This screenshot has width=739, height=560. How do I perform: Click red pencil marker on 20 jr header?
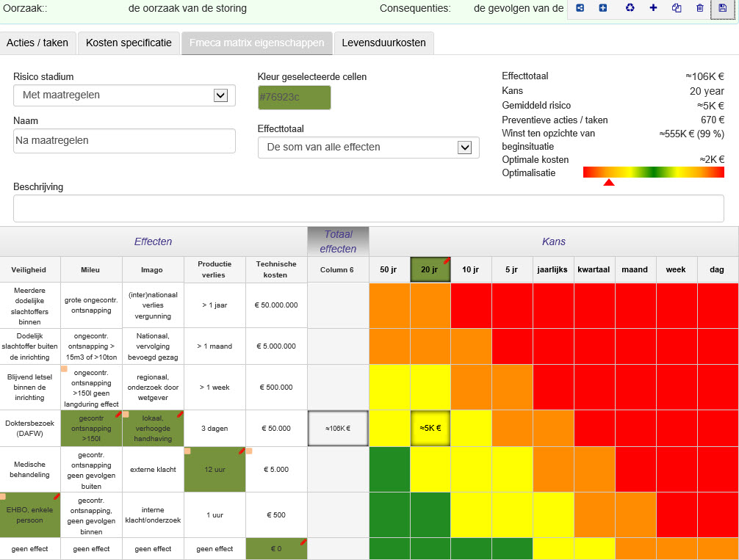coord(447,261)
